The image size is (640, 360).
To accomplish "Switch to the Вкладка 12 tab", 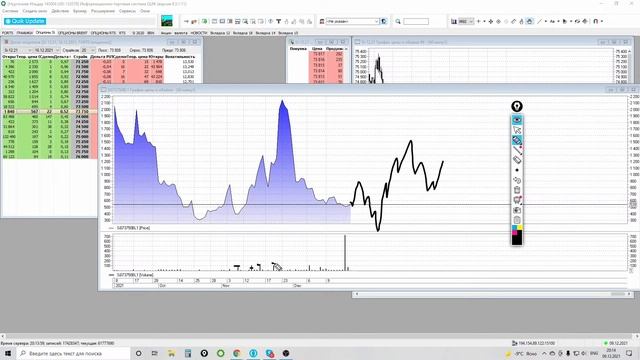I will click(x=220, y=33).
